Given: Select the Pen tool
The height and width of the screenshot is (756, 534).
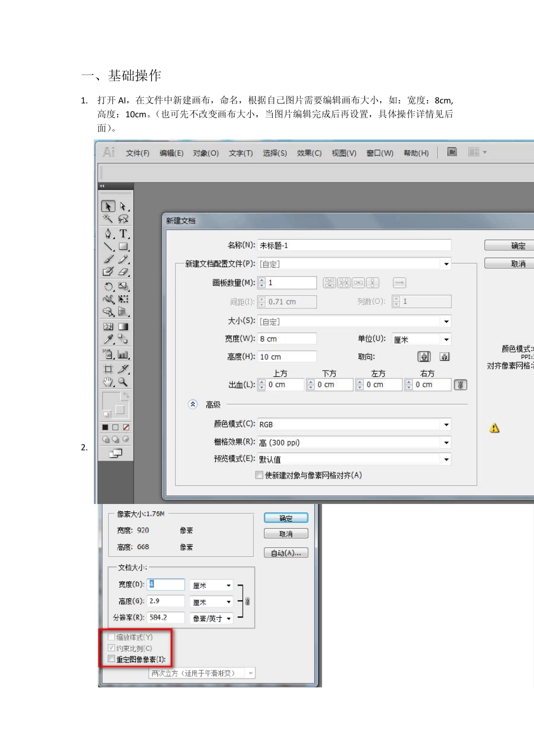Looking at the screenshot, I should [108, 233].
